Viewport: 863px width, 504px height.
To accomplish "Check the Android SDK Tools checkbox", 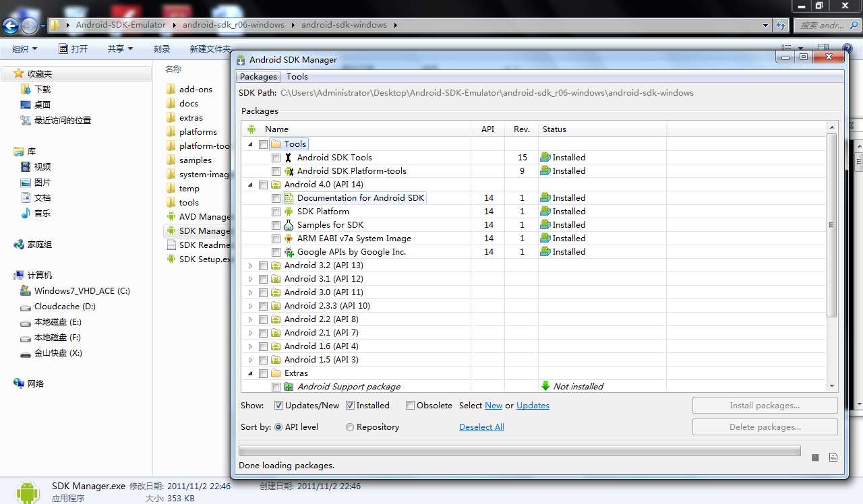I will (x=276, y=158).
